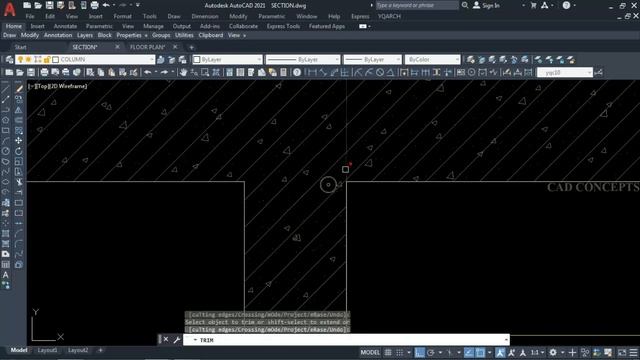Click the Clipboard panel button
This screenshot has width=640, height=360.
[211, 36]
